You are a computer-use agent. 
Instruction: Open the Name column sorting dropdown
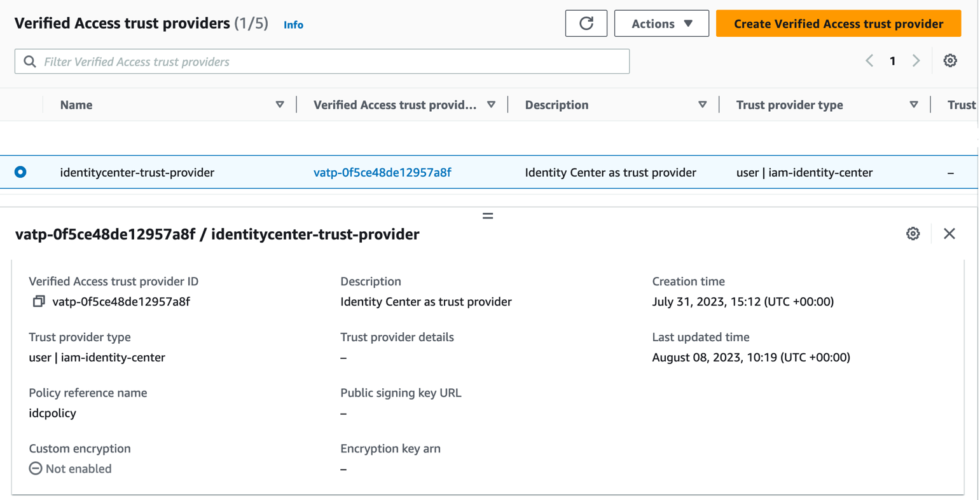[x=279, y=104]
